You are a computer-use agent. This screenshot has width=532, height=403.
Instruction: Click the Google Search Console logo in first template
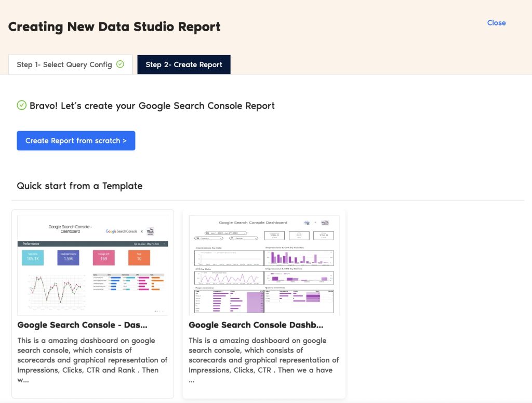122,231
